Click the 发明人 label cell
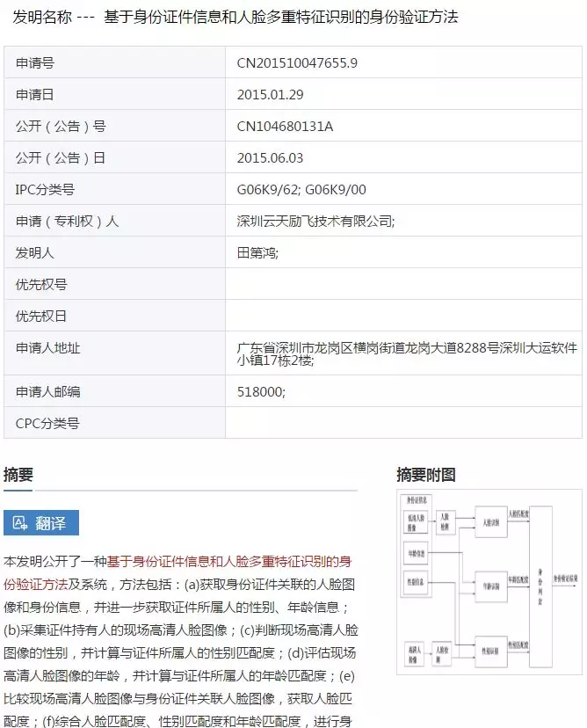 tap(114, 251)
